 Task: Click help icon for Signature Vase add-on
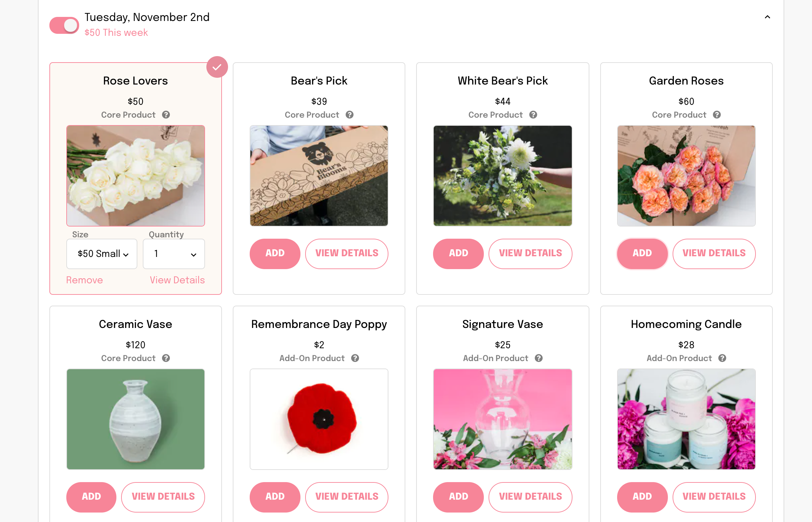tap(539, 358)
